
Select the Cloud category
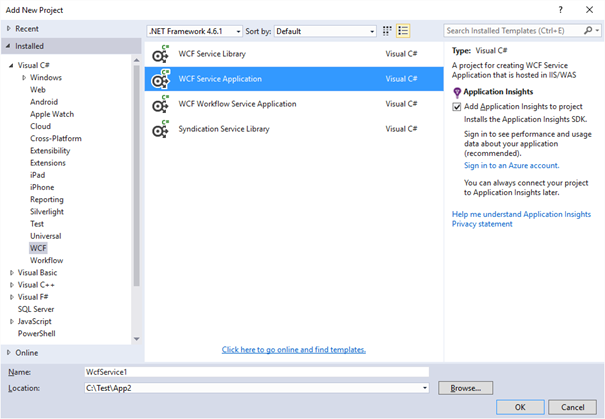[41, 126]
